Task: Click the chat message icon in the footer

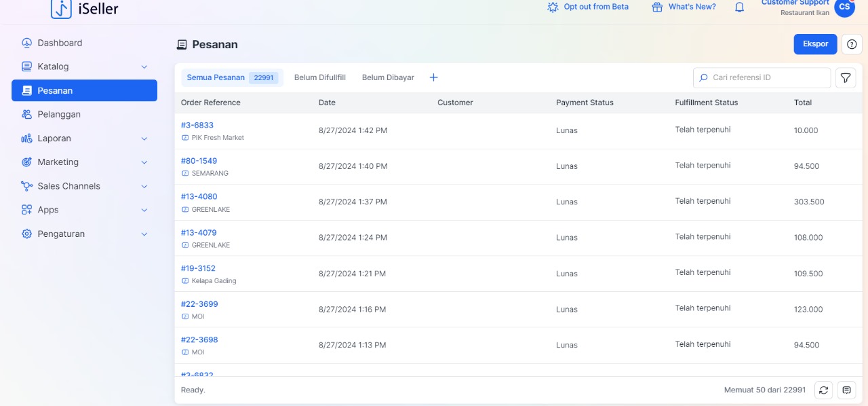Action: coord(846,390)
